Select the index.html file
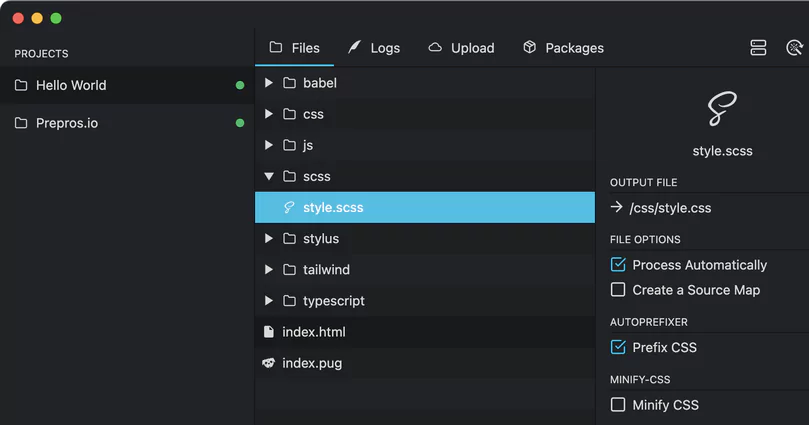Image resolution: width=809 pixels, height=425 pixels. click(x=425, y=332)
